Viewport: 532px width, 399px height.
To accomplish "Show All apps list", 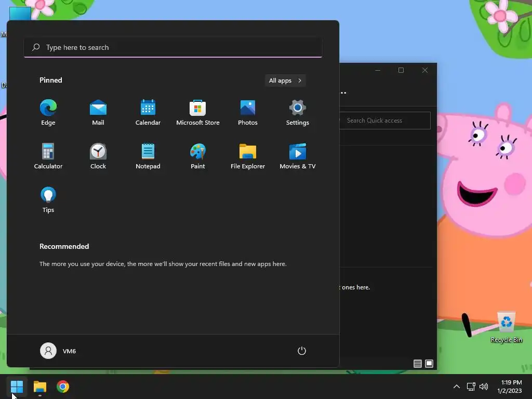I will click(x=285, y=81).
